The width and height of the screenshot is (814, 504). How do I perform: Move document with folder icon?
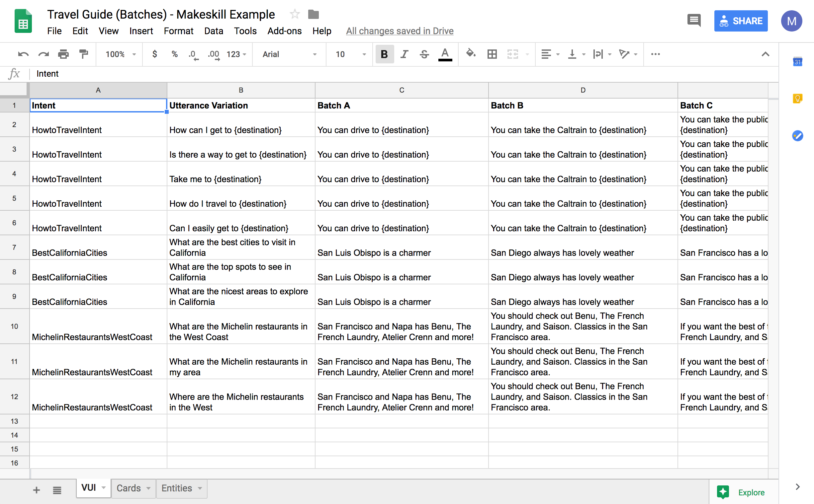point(313,14)
